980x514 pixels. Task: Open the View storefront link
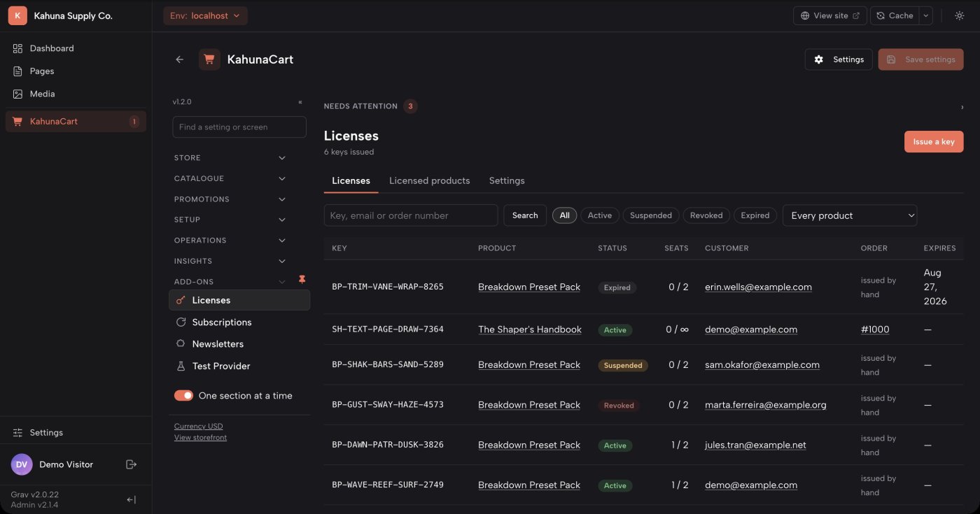click(200, 438)
